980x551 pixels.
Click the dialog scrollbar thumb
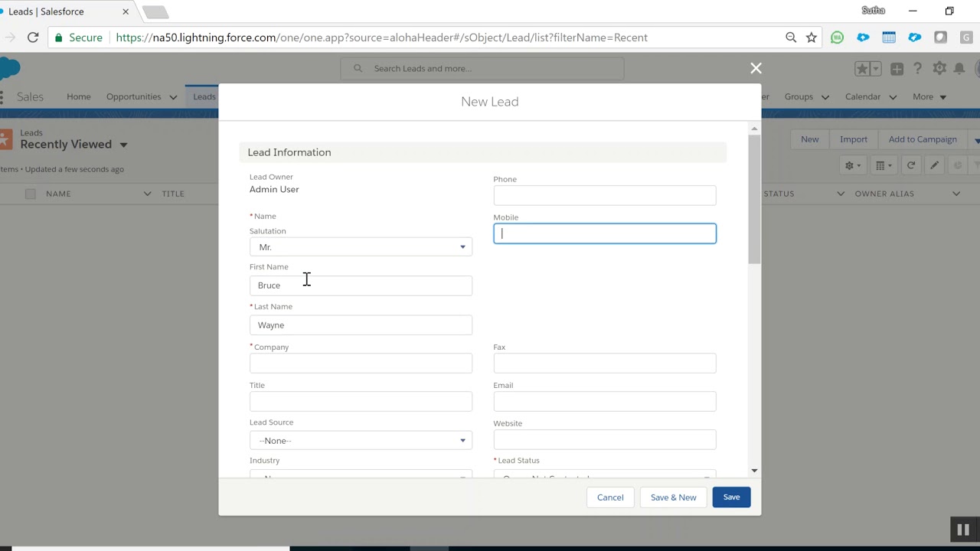point(754,200)
